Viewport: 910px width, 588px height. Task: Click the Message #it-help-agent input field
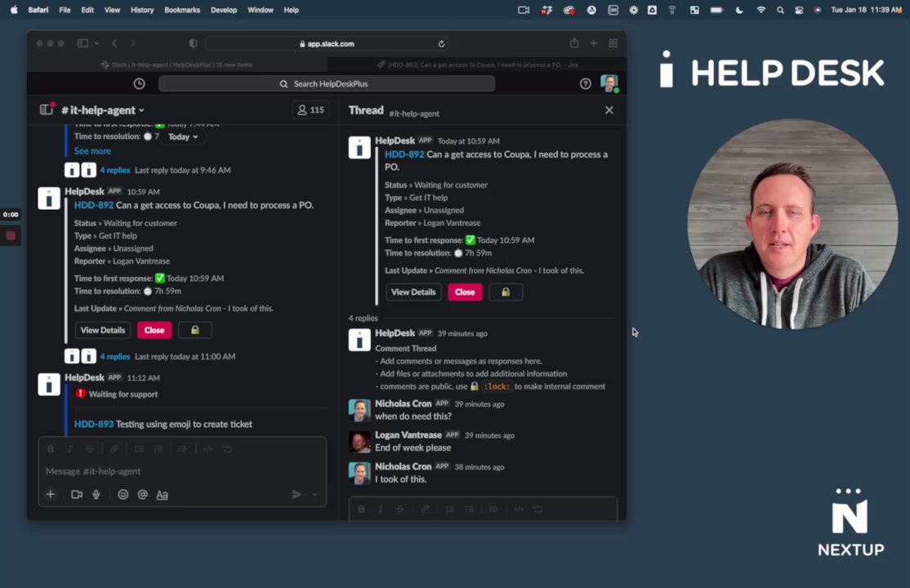[x=181, y=470]
